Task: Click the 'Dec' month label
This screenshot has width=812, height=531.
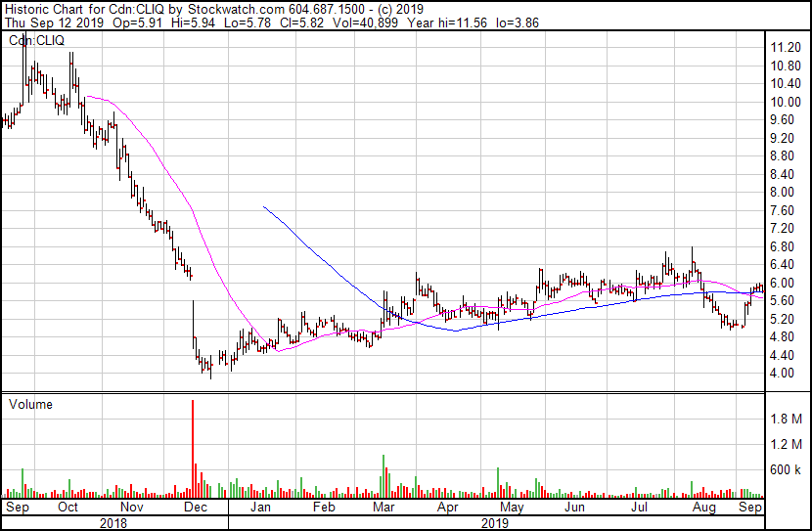Action: point(196,508)
